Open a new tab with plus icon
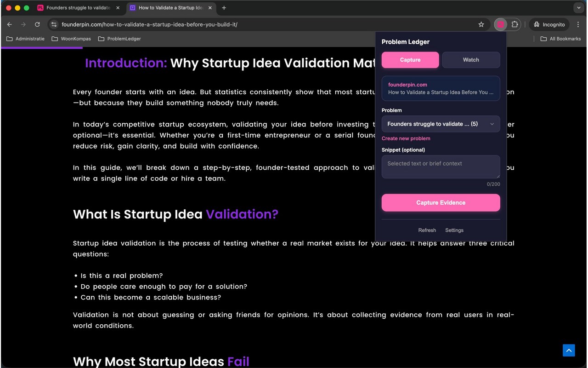Viewport: 588px width, 368px height. click(x=224, y=8)
